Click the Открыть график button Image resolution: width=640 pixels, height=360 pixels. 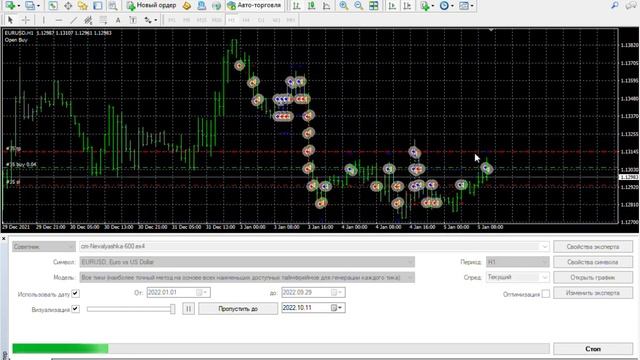[593, 278]
